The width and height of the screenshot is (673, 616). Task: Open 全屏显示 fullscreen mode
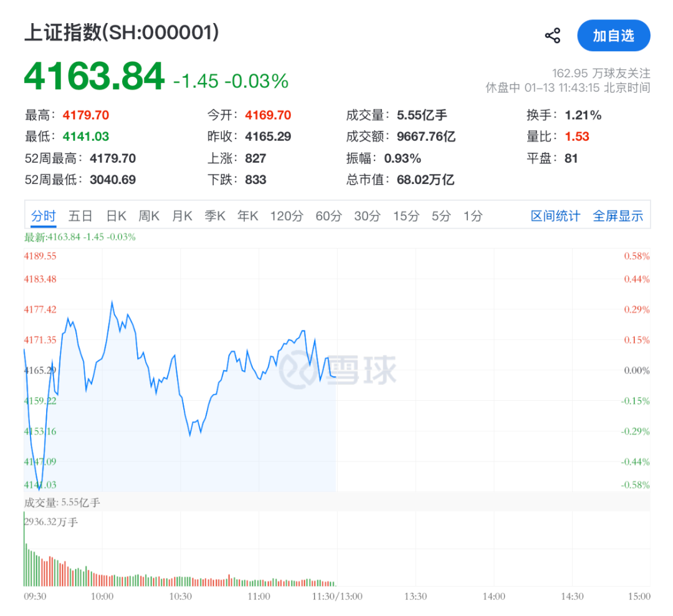(618, 216)
